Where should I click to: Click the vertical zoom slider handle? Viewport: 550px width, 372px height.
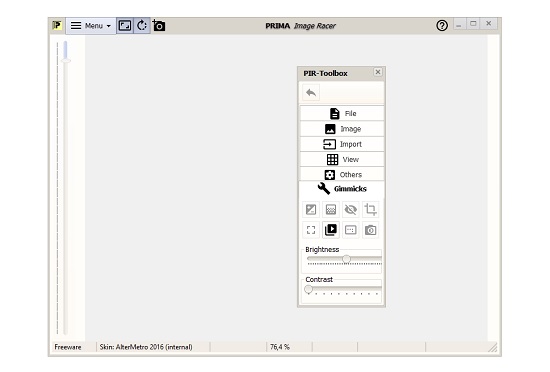[x=66, y=61]
